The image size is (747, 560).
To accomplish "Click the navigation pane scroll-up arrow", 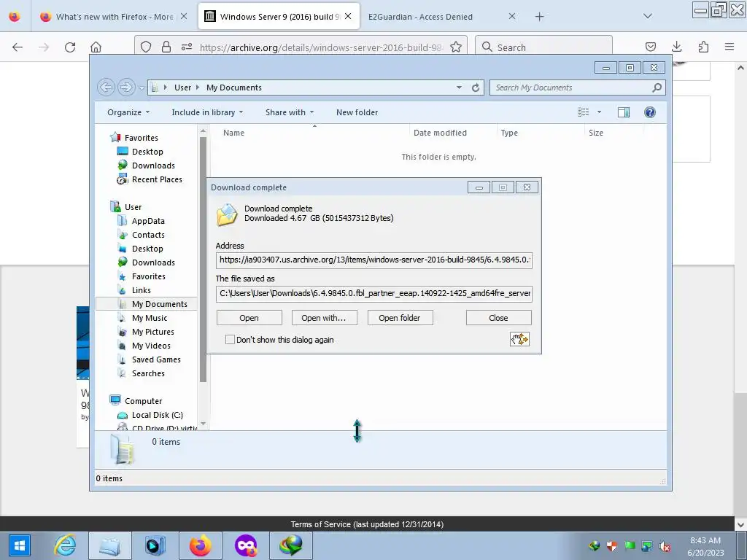I will coord(203,131).
